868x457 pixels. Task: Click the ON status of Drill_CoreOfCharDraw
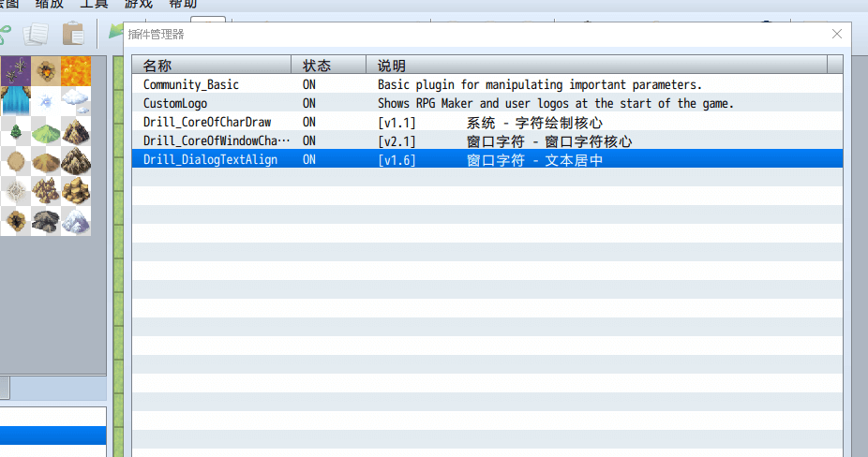pyautogui.click(x=309, y=122)
